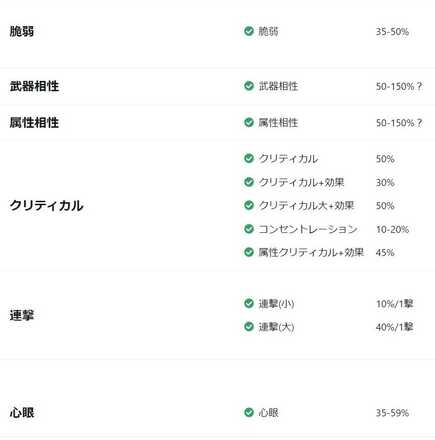The image size is (435, 440).
Task: Click the 10-20% コンセントレーション value
Action: click(x=392, y=229)
